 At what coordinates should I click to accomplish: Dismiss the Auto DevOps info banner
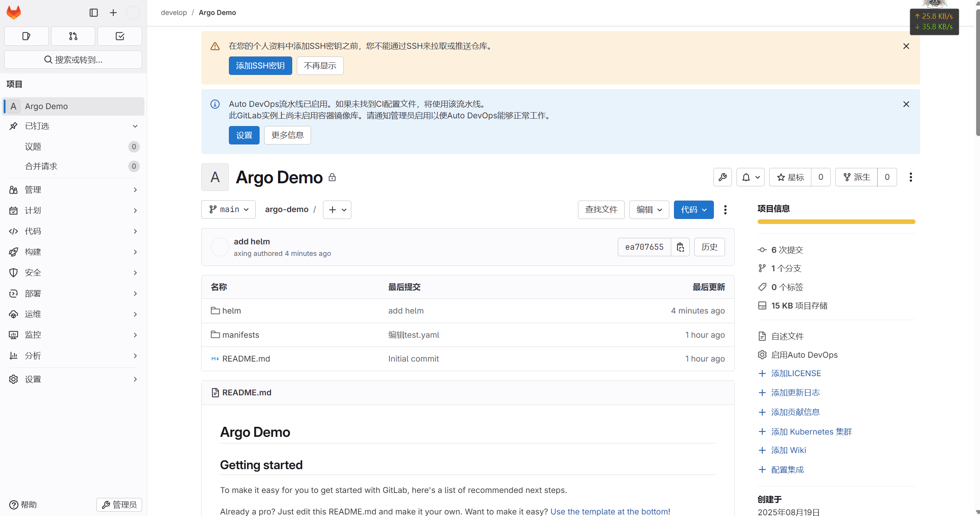pyautogui.click(x=906, y=104)
